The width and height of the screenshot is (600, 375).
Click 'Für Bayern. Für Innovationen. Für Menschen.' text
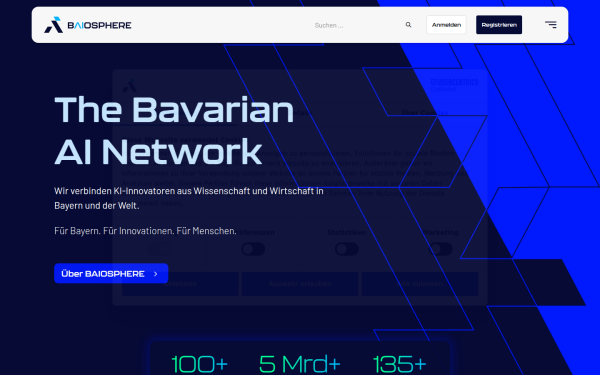pos(145,231)
